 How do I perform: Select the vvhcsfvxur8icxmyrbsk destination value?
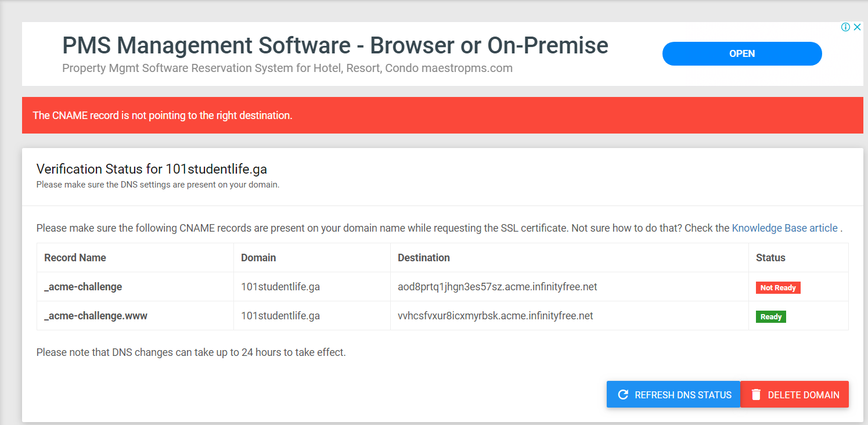(495, 316)
